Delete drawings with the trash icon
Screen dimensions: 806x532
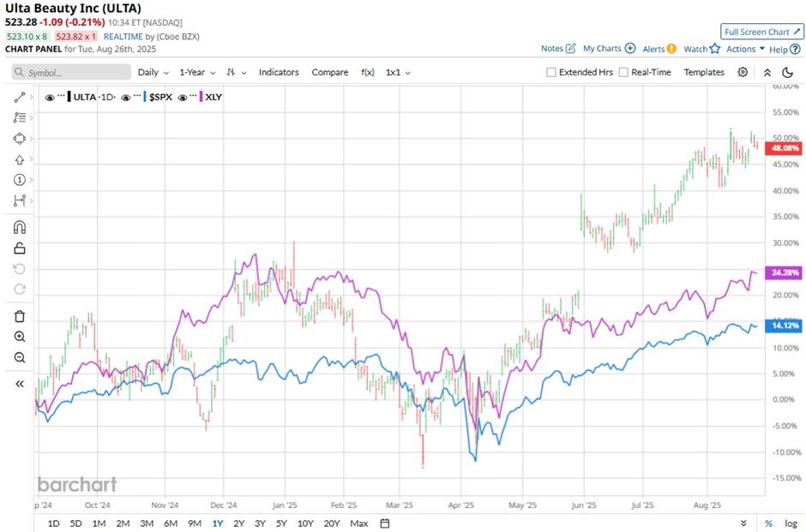click(20, 316)
